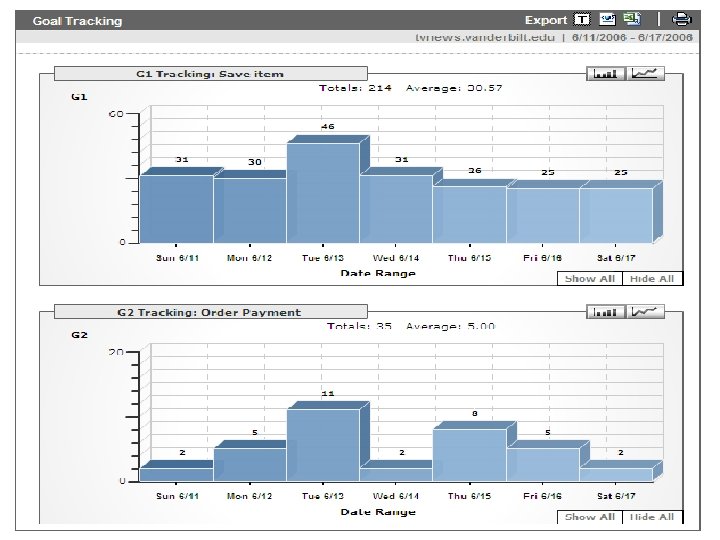Click the Wed 6/14 bar in G2 chart
720x540 pixels.
tap(396, 475)
